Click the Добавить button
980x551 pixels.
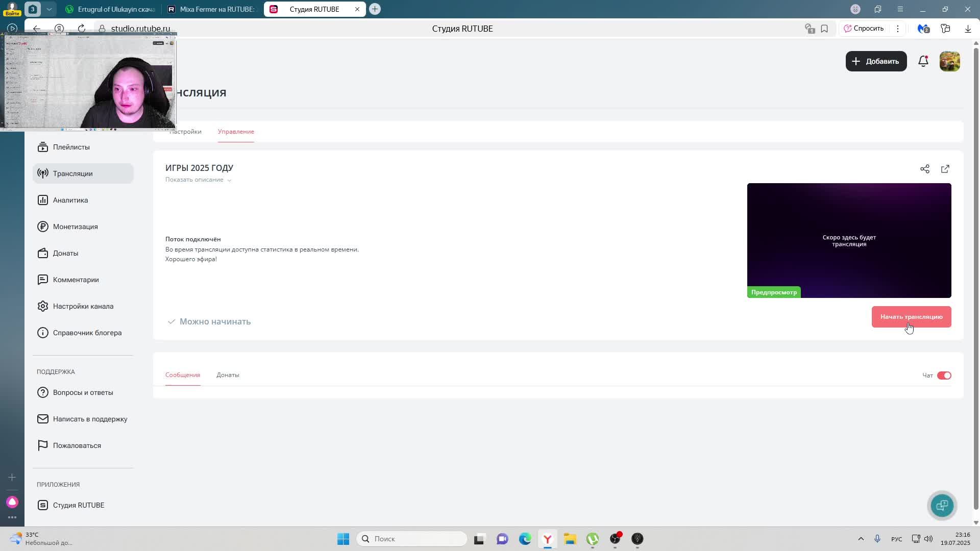[x=876, y=61]
